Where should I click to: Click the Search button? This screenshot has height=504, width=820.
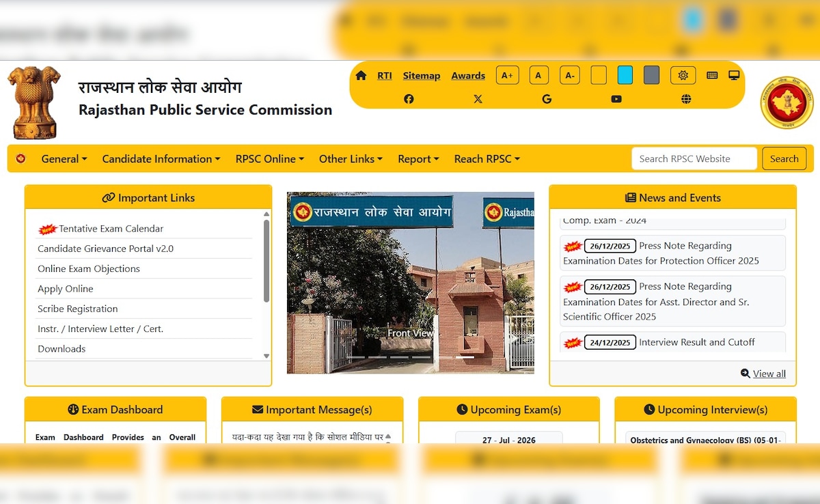pos(784,158)
